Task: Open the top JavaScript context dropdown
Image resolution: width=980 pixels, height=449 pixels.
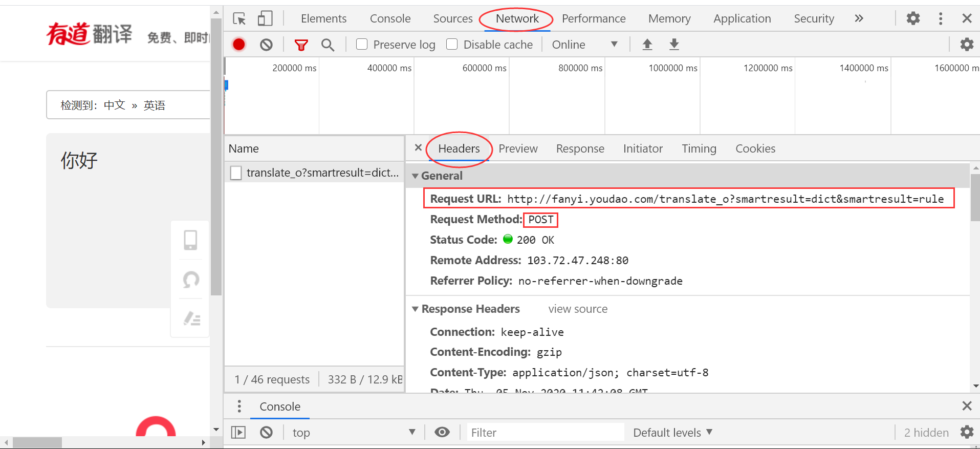Action: click(x=354, y=433)
